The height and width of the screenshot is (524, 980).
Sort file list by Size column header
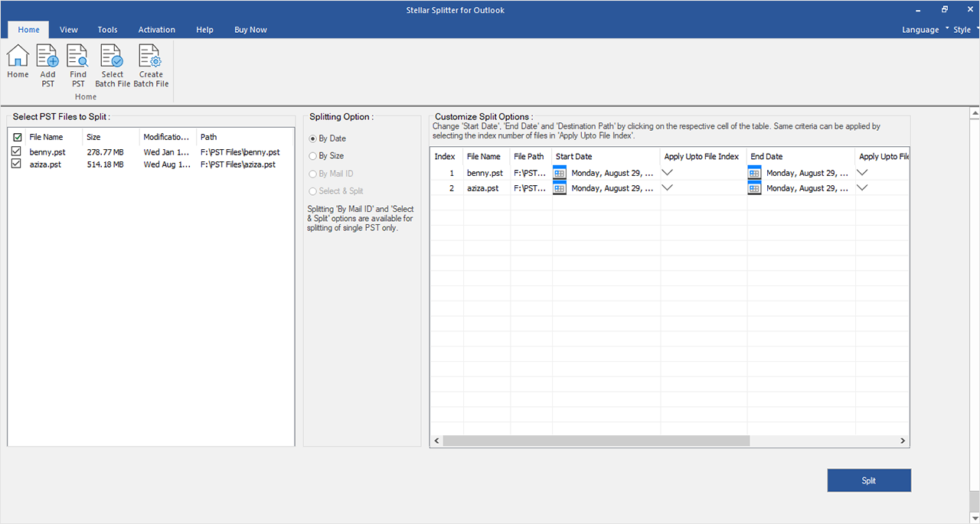111,138
